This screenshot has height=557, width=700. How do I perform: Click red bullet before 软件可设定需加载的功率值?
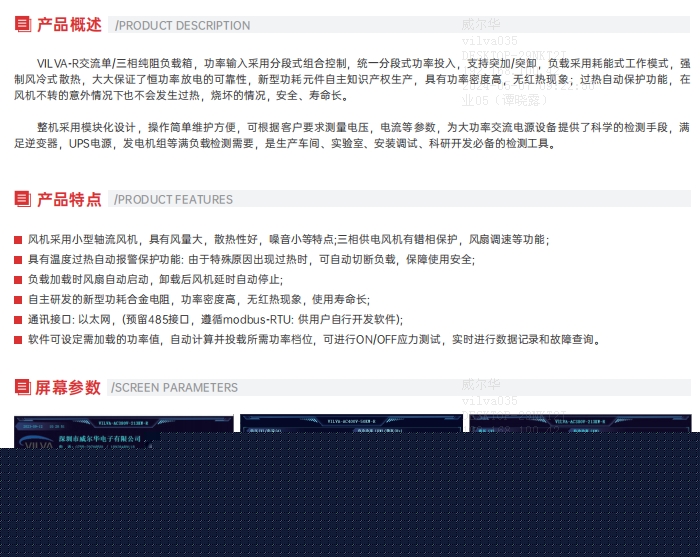pyautogui.click(x=18, y=340)
